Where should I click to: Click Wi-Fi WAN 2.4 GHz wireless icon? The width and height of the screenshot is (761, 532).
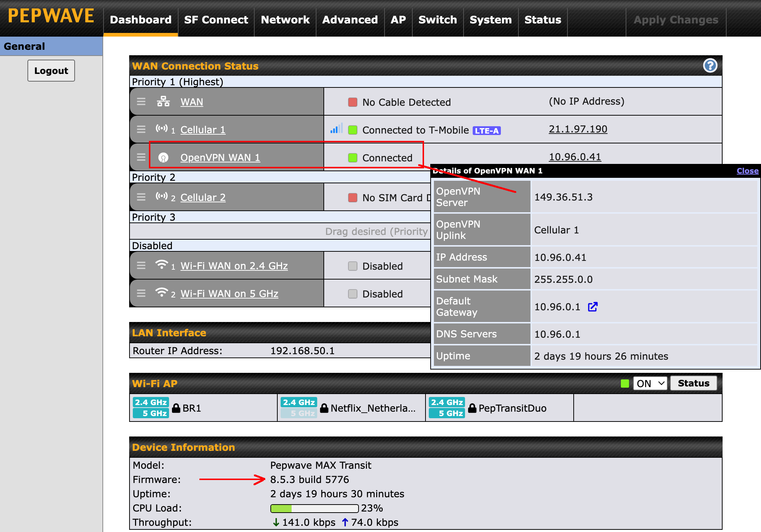point(161,265)
